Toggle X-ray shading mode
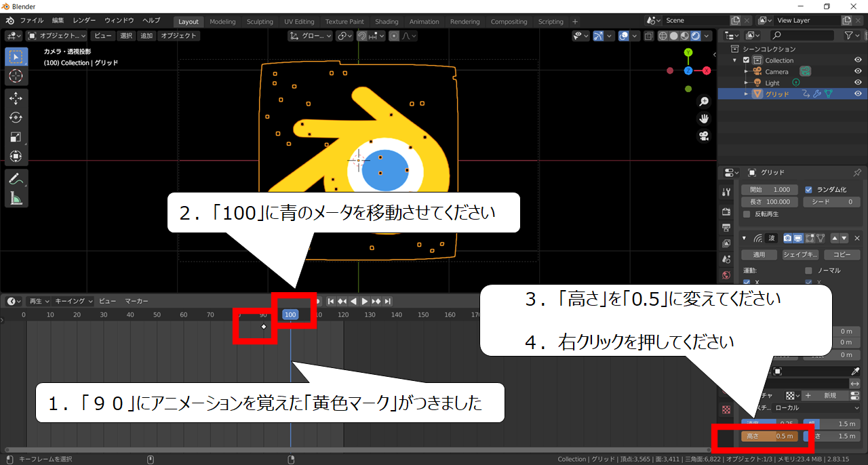 pyautogui.click(x=649, y=36)
